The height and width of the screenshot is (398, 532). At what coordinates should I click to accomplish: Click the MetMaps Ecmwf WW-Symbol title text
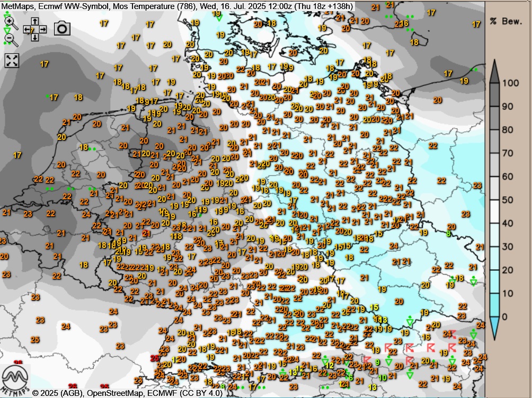tap(53, 6)
